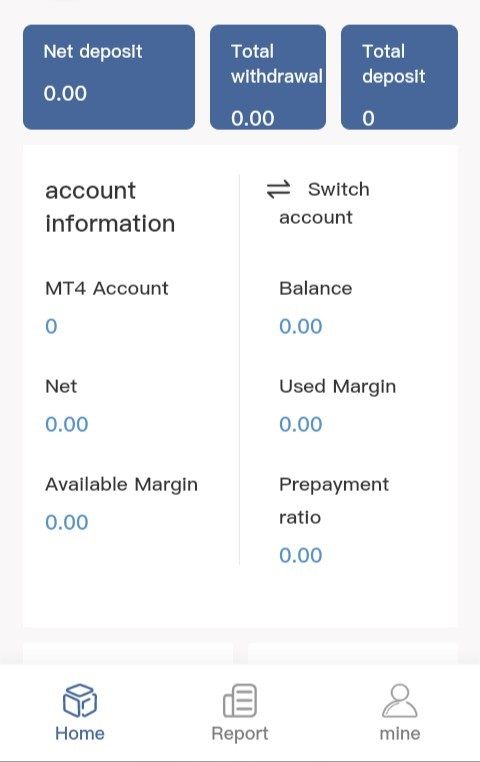The height and width of the screenshot is (762, 480).
Task: Select the Used Margin value
Action: [x=301, y=425]
